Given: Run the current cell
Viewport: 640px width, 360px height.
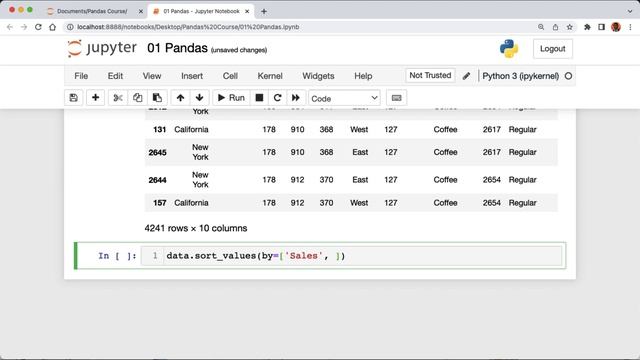Looking at the screenshot, I should 231,98.
